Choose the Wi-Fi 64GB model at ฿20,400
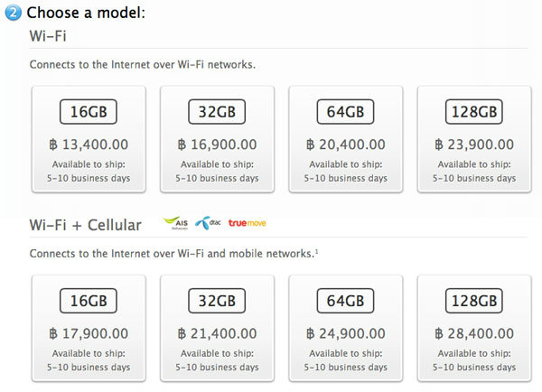This screenshot has height=392, width=542. tap(346, 139)
